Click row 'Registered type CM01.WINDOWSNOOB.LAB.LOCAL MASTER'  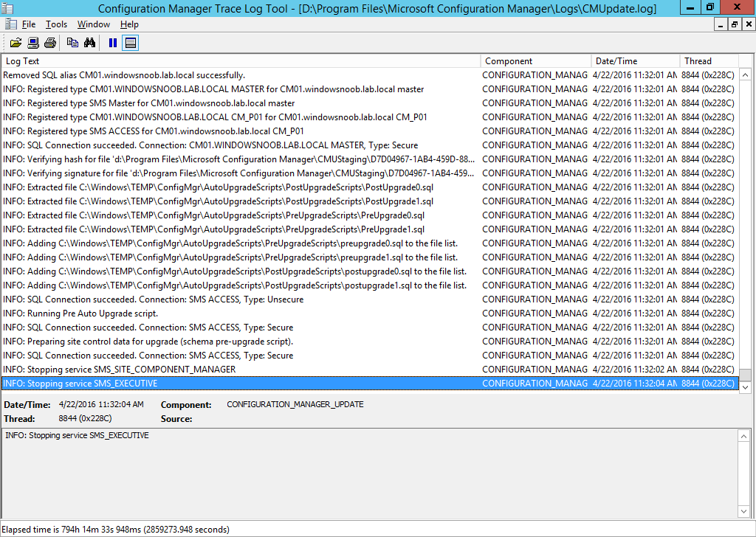[371, 89]
